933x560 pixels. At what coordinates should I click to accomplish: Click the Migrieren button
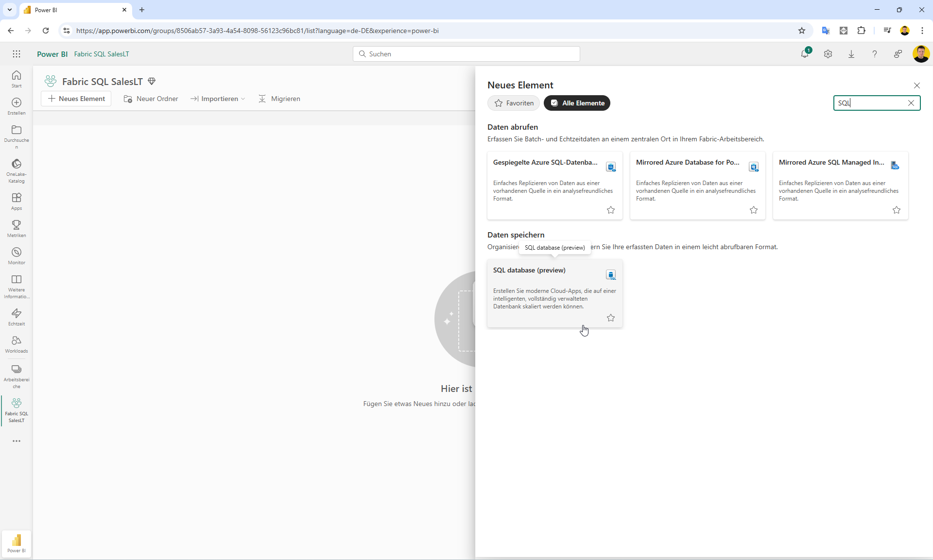click(x=279, y=99)
